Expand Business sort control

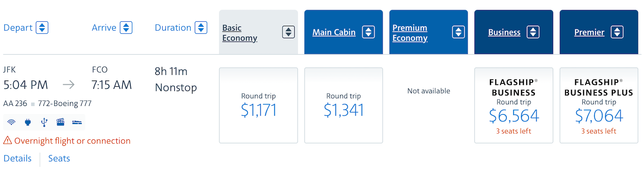pyautogui.click(x=533, y=32)
